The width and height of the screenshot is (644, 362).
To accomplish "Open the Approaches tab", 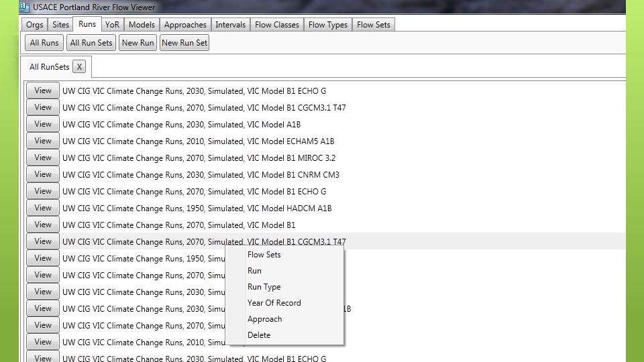I will click(x=185, y=25).
